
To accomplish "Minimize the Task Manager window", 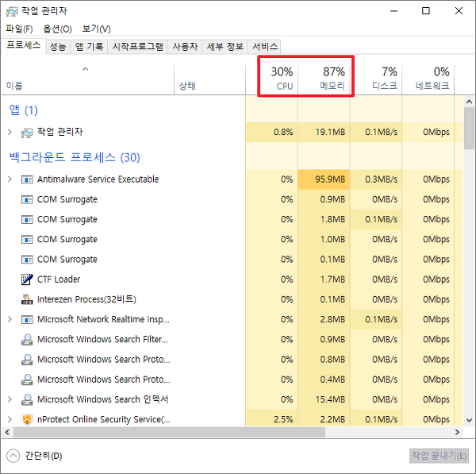I will point(393,11).
